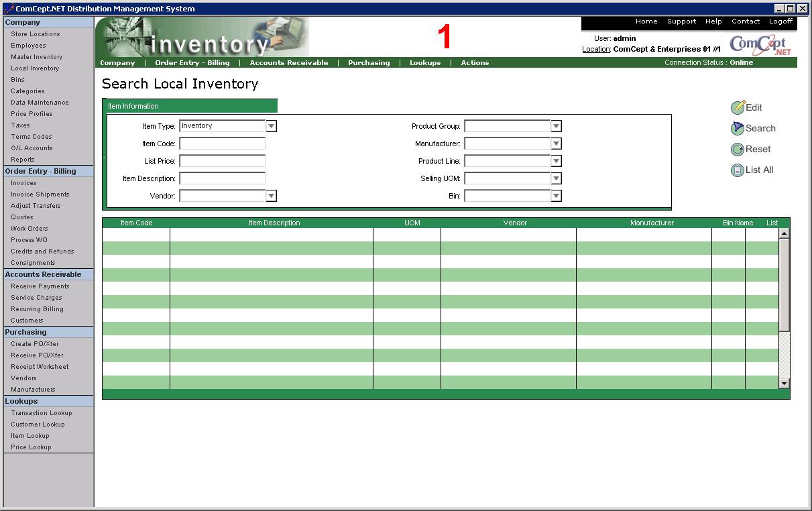Click the Item Code input field

click(223, 144)
